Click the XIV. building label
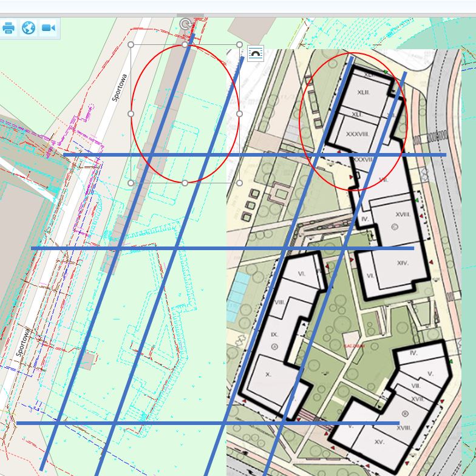The image size is (476, 476). 403,263
